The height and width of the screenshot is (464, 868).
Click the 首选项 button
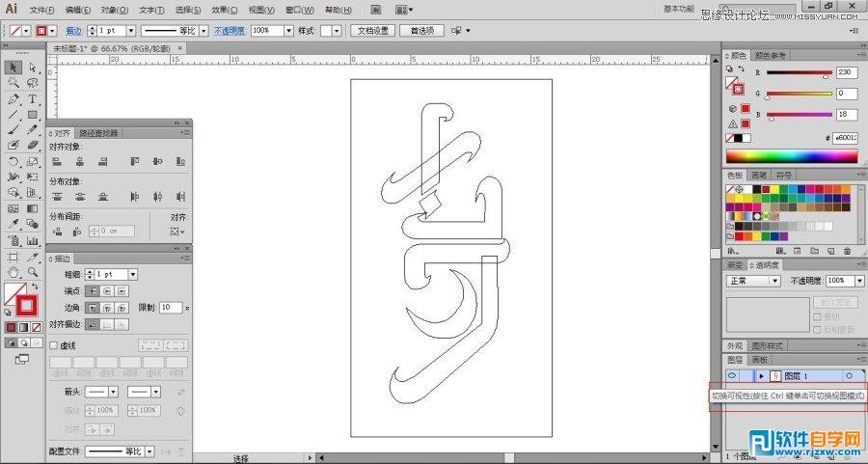[x=421, y=31]
